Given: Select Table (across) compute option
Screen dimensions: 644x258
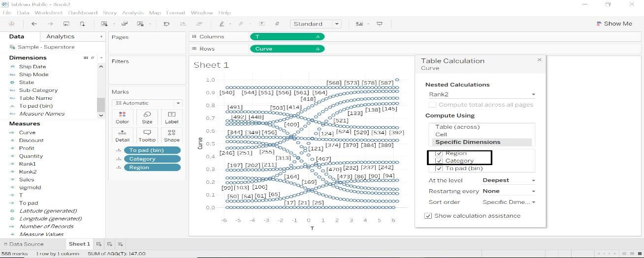Looking at the screenshot, I should (457, 127).
